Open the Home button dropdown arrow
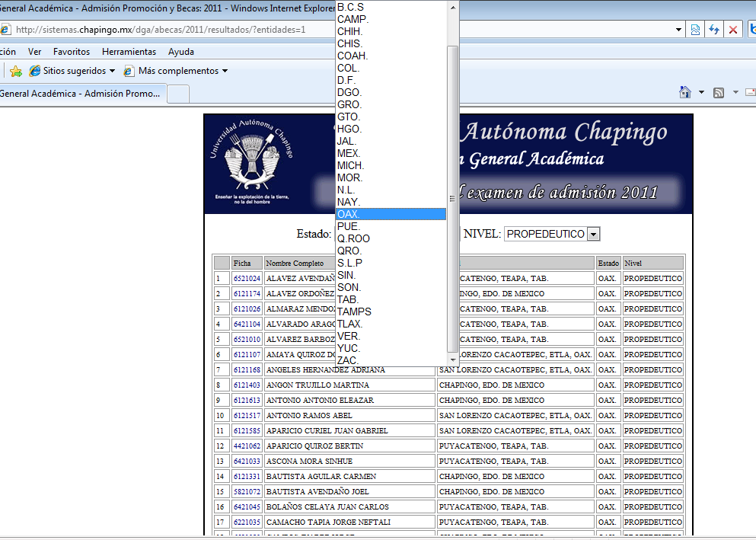The width and height of the screenshot is (756, 540). click(x=701, y=92)
